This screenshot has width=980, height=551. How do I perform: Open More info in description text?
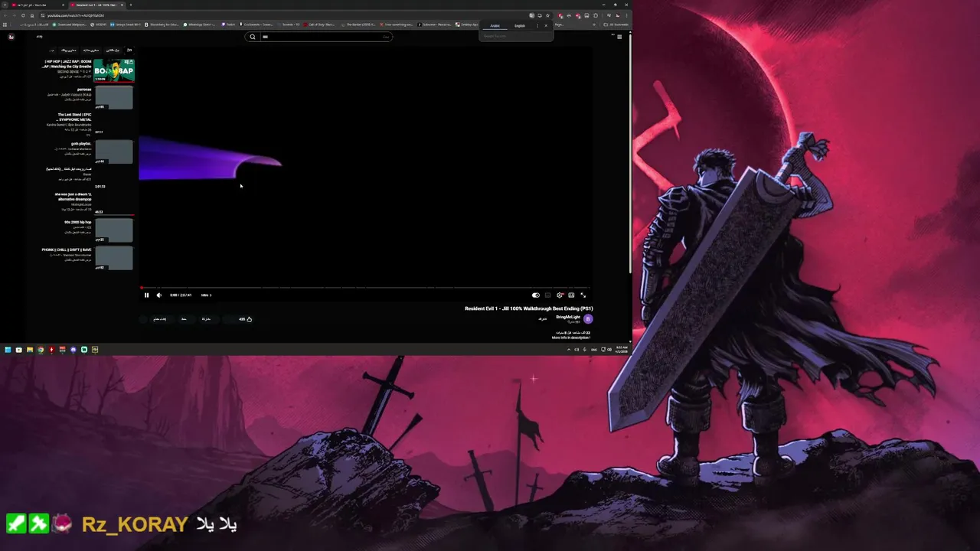(571, 337)
